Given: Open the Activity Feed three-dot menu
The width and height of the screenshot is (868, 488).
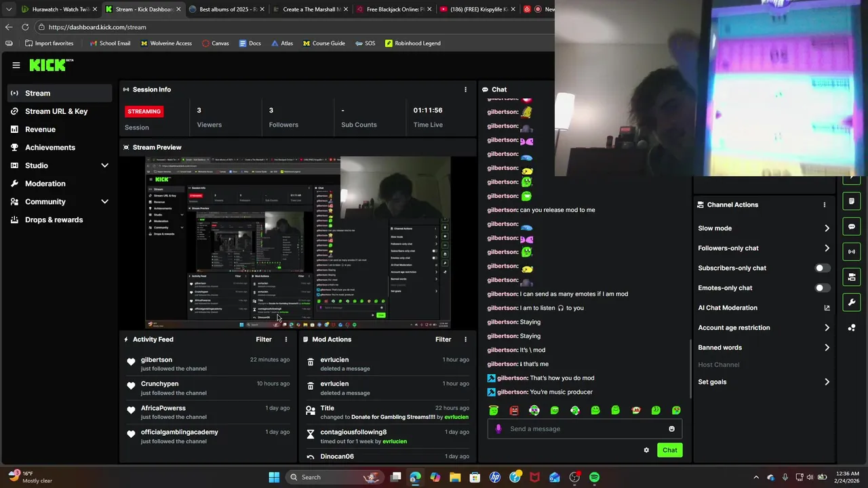Looking at the screenshot, I should [285, 340].
